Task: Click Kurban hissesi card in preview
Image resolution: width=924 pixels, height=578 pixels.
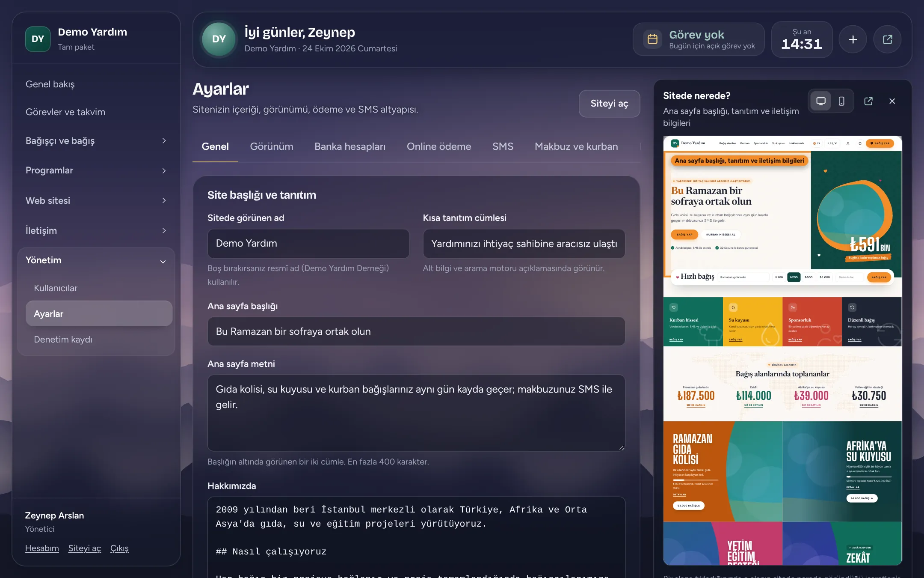Action: (x=693, y=322)
